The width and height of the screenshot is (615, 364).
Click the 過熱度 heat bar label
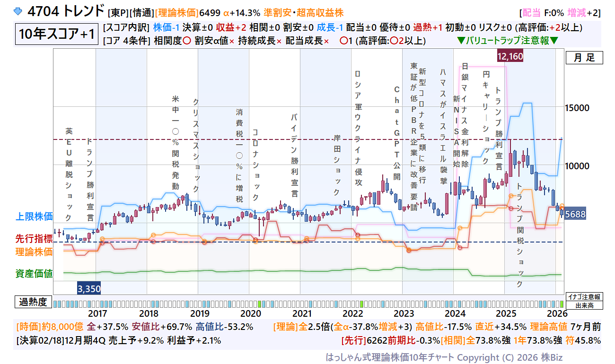point(34,302)
